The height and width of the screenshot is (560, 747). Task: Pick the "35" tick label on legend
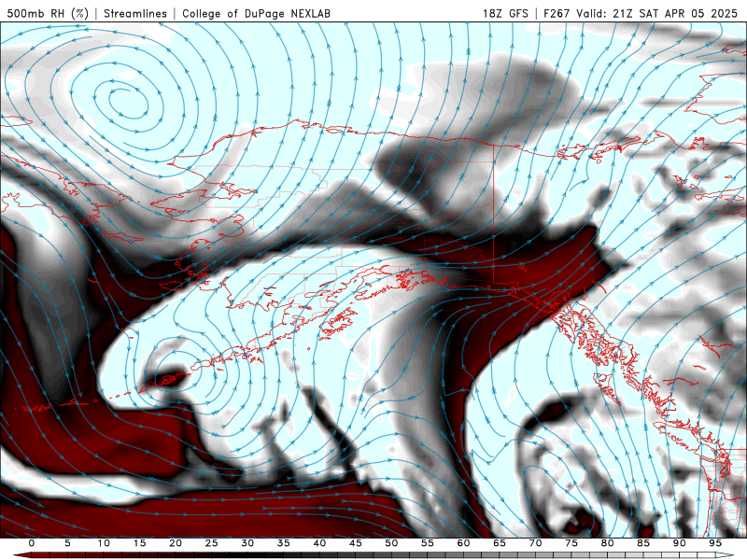pyautogui.click(x=284, y=543)
